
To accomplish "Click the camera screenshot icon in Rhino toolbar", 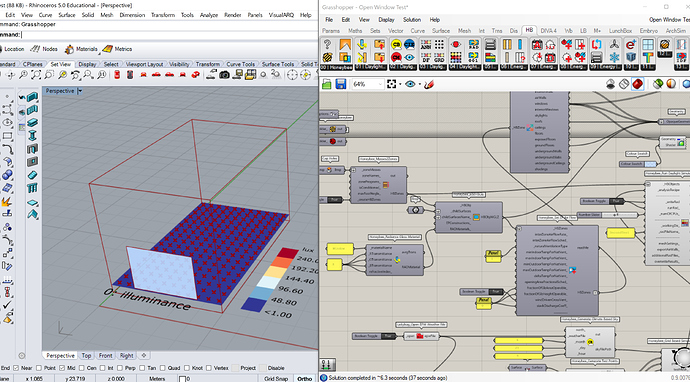I will [224, 75].
